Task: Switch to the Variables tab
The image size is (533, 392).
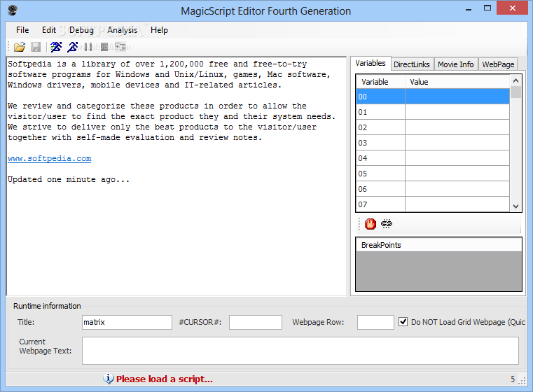Action: tap(371, 63)
